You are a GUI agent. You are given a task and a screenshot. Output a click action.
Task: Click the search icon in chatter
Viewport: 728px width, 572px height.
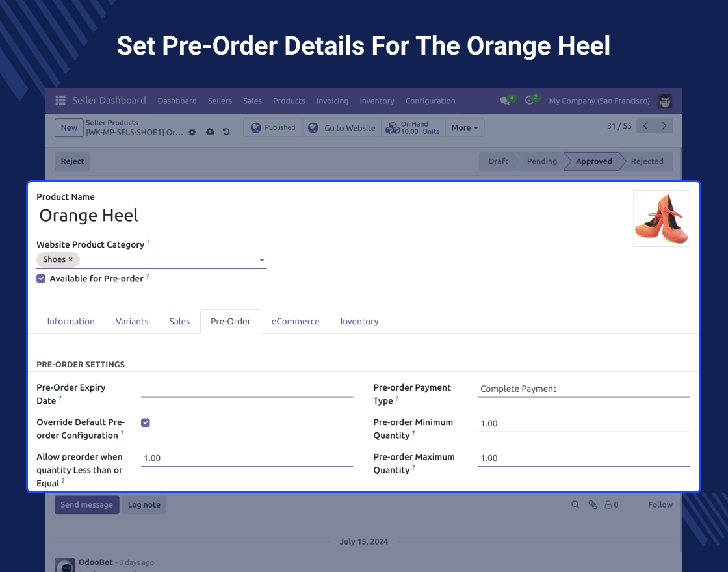pyautogui.click(x=575, y=504)
